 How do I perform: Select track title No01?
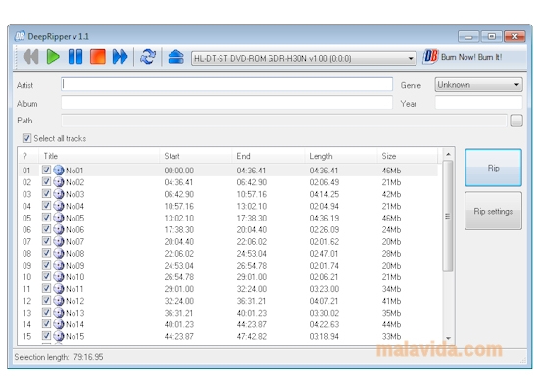74,171
